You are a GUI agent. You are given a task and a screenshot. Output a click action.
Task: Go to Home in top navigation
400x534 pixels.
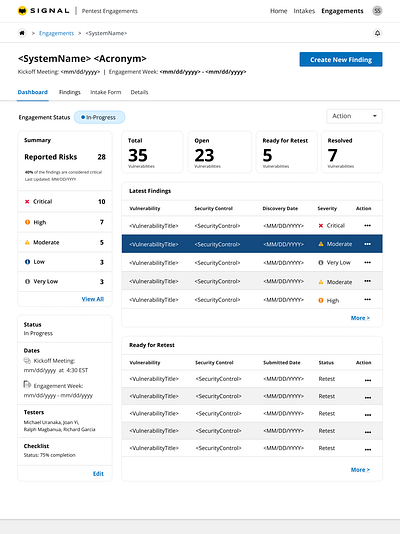point(278,11)
